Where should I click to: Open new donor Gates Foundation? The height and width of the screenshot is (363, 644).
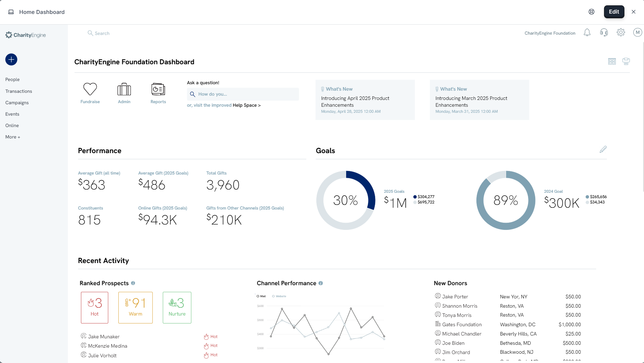pyautogui.click(x=462, y=324)
